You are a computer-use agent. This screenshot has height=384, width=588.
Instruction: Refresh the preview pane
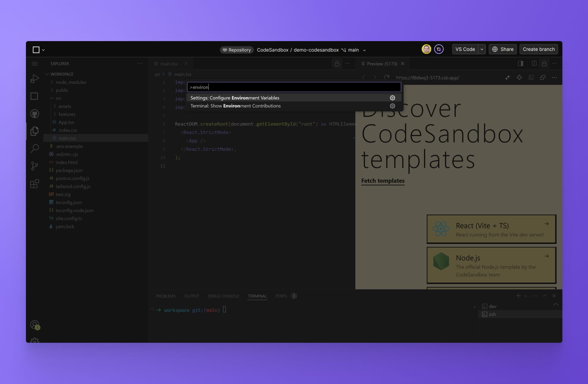(x=387, y=77)
